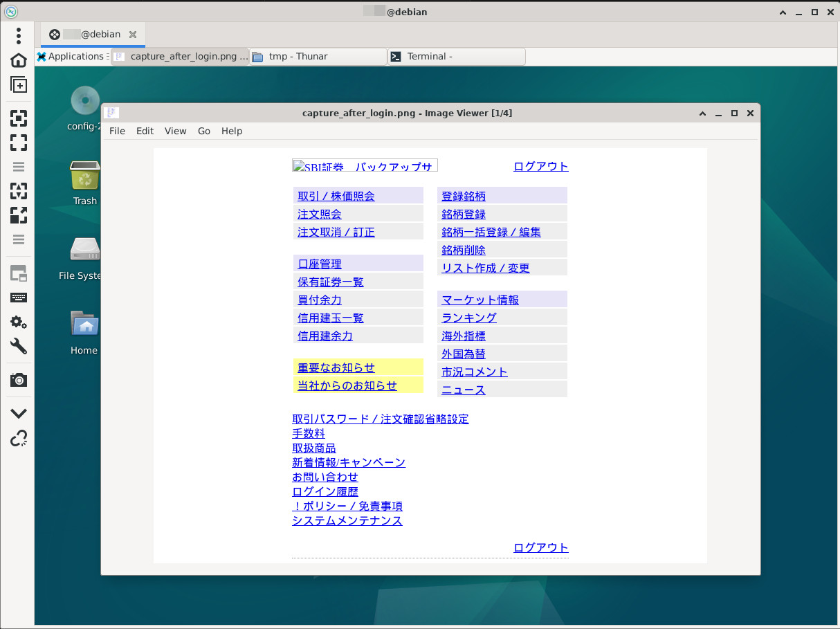Click the 注文照会 link
840x629 pixels.
pos(320,214)
